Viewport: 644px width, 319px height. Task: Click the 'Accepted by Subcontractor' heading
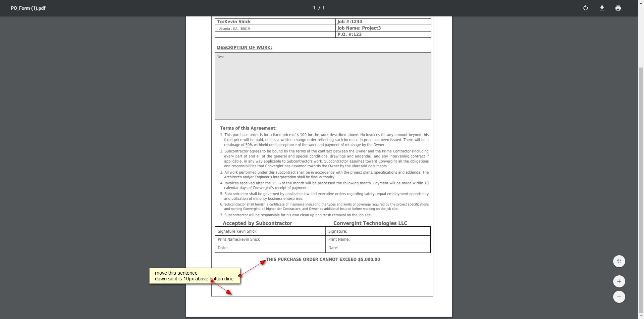257,223
